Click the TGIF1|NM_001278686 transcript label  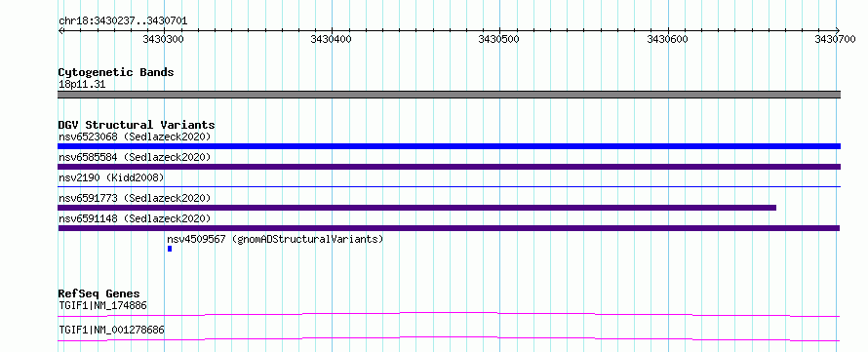[111, 331]
